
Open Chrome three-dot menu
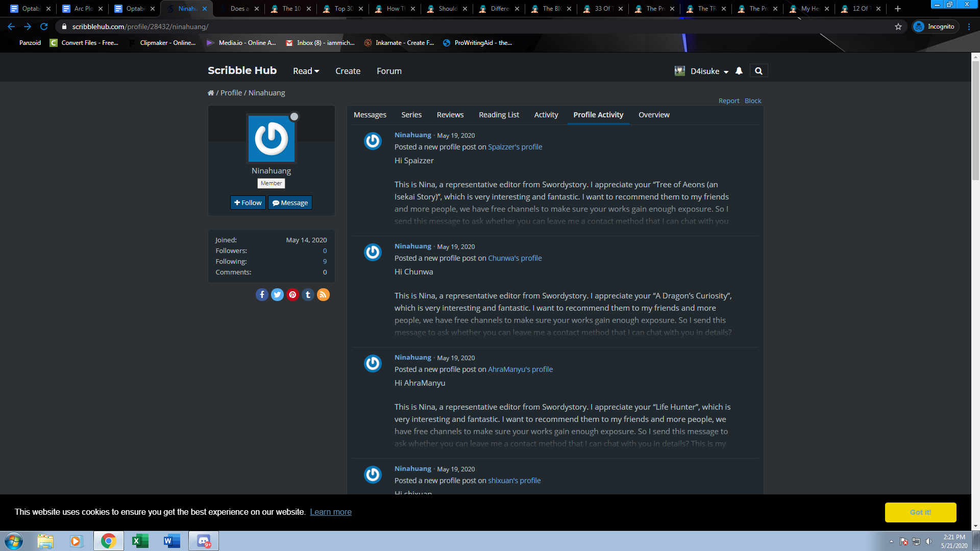[969, 27]
